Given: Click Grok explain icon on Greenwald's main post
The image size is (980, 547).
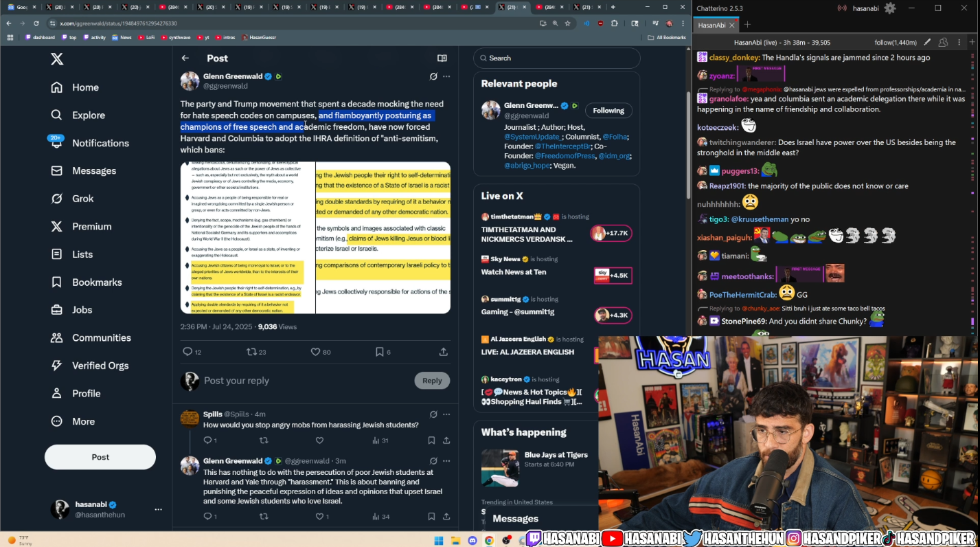Looking at the screenshot, I should point(433,76).
